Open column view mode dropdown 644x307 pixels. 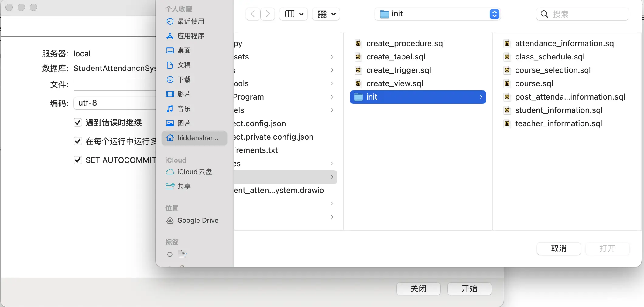point(294,14)
